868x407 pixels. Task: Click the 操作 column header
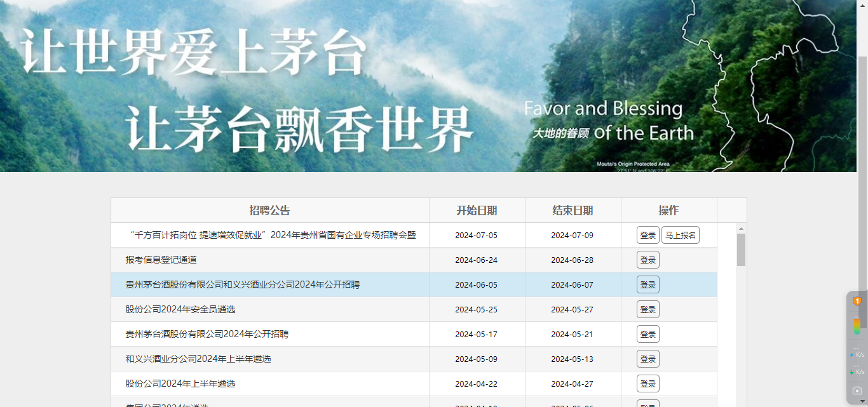[669, 210]
